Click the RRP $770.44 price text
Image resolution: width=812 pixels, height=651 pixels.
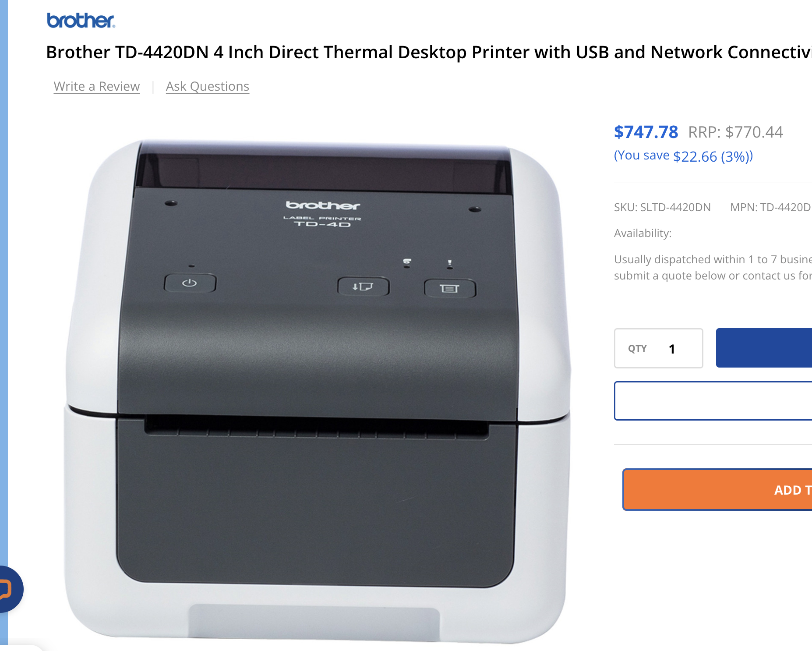click(x=736, y=132)
